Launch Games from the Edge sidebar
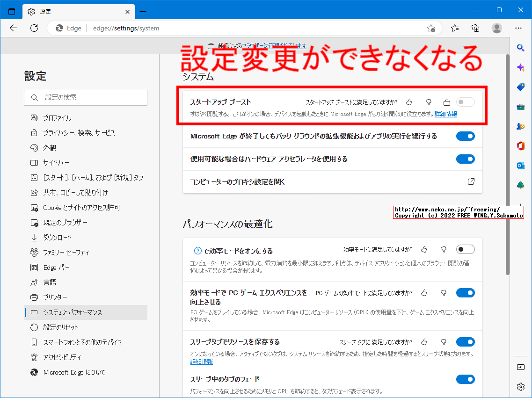 pos(520,126)
